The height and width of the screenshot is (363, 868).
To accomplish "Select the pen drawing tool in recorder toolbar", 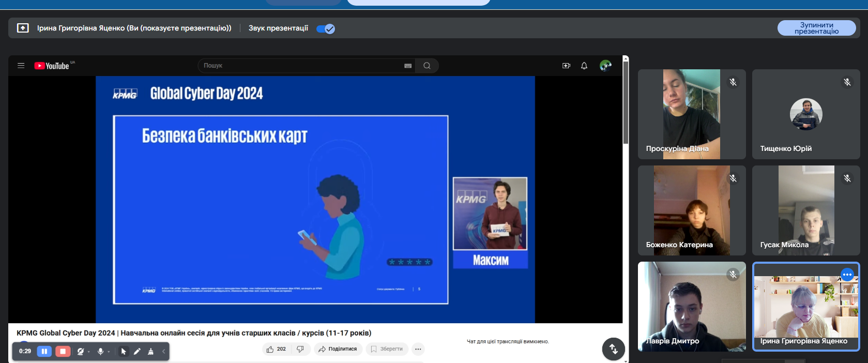I will 137,352.
